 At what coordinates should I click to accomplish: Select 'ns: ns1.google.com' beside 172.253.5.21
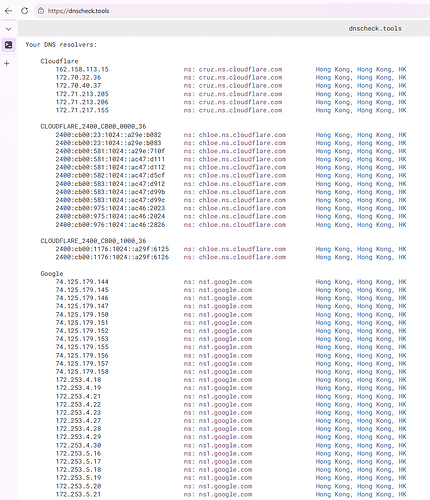pyautogui.click(x=218, y=494)
